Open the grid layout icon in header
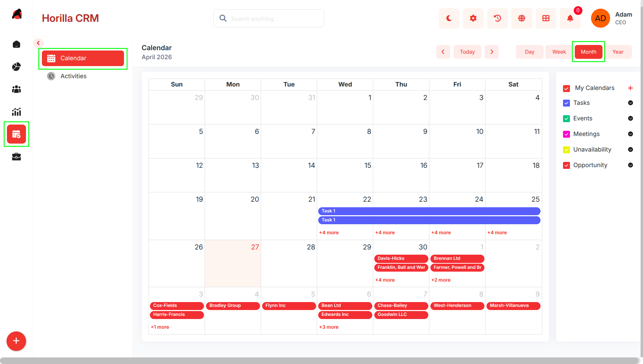643x364 pixels. point(546,18)
